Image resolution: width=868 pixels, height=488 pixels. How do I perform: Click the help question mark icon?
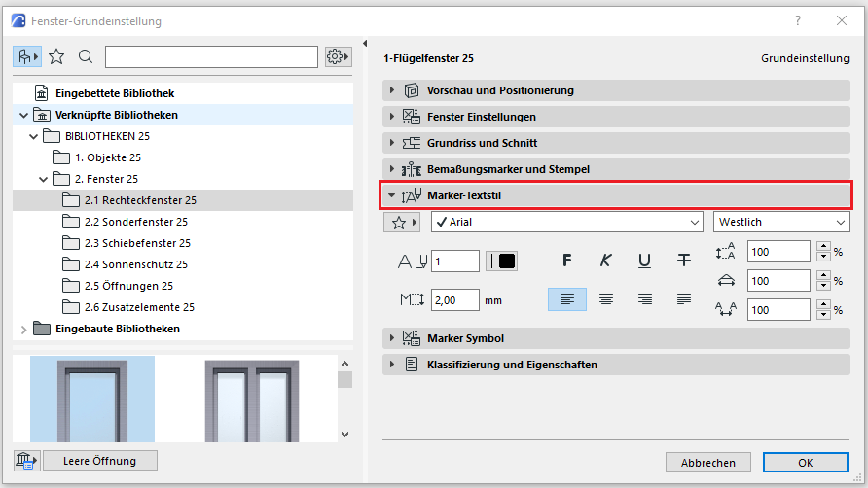[798, 20]
